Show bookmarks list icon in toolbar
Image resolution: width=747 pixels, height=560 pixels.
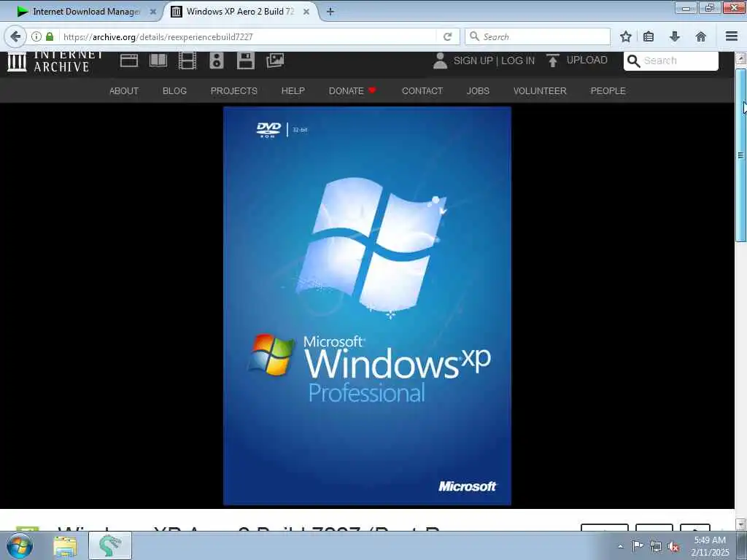649,36
